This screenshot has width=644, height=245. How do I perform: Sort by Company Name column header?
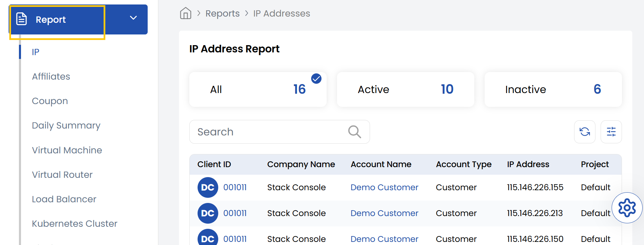(x=301, y=164)
